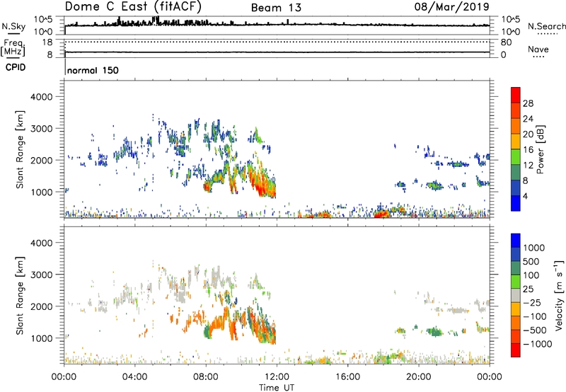Screen dimensions: 566x392
Task: Select the "N.Sky" axis label
Action: click(x=13, y=26)
